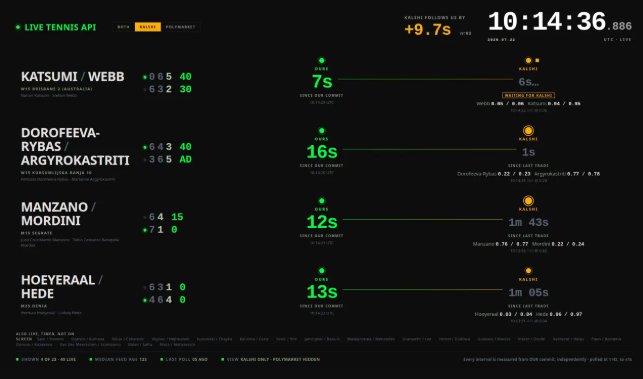This screenshot has height=379, width=643.
Task: Click Dorofeeva Rybas 0.22 / 0.23 price quote
Action: pos(494,174)
